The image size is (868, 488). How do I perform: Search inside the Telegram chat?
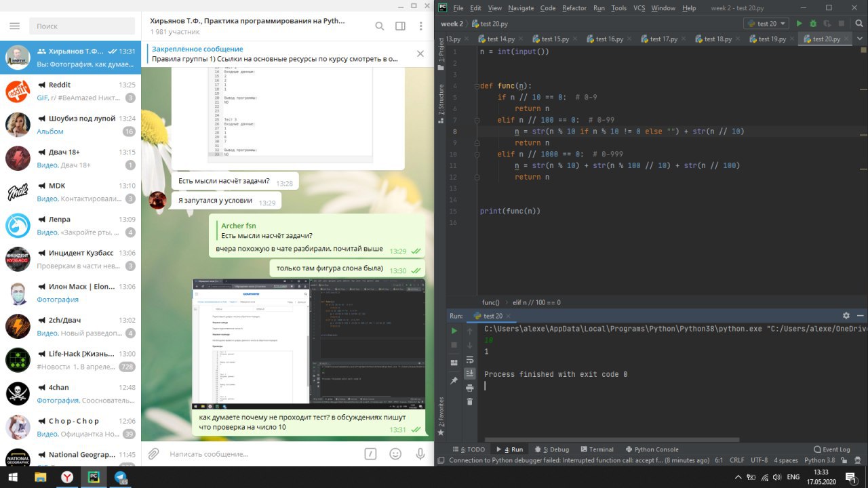click(x=380, y=26)
